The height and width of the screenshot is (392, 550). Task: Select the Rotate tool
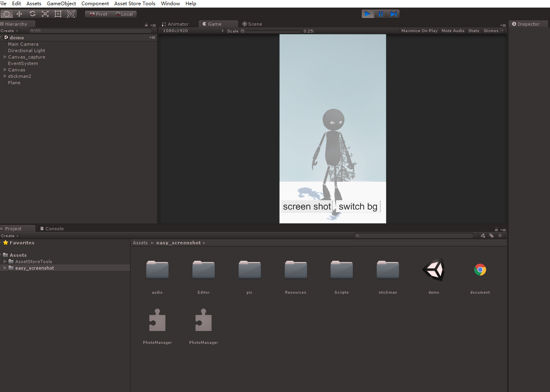pyautogui.click(x=32, y=14)
